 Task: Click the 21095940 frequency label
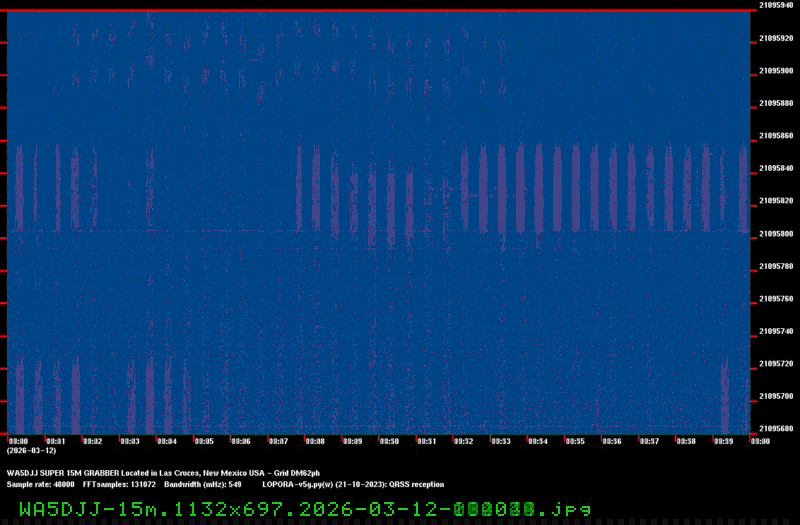pos(776,5)
